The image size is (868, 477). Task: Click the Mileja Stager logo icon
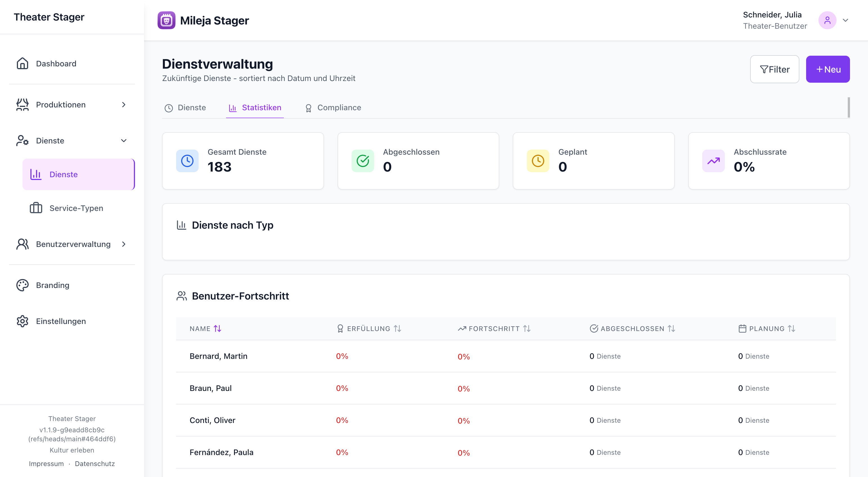click(x=166, y=20)
